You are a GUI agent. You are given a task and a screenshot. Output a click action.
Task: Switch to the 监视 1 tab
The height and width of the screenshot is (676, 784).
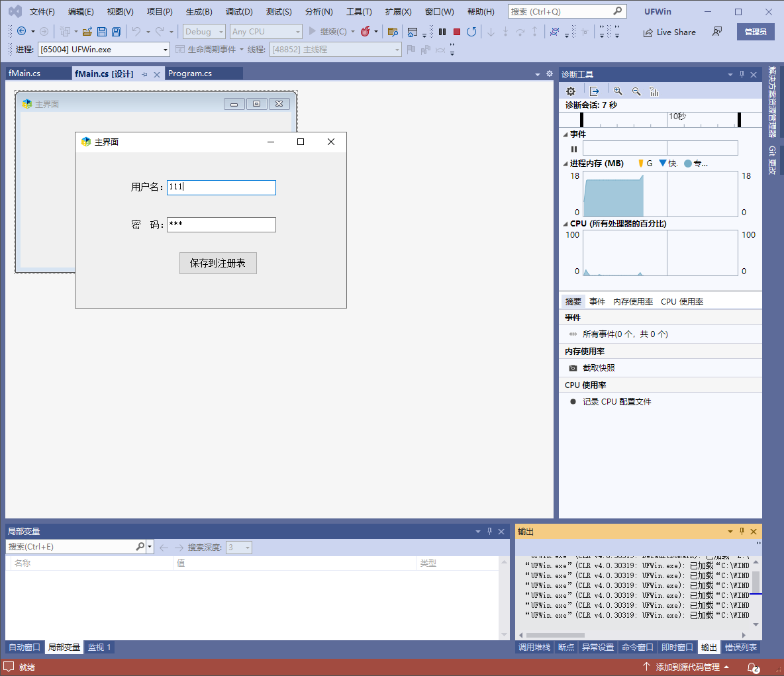coord(99,647)
